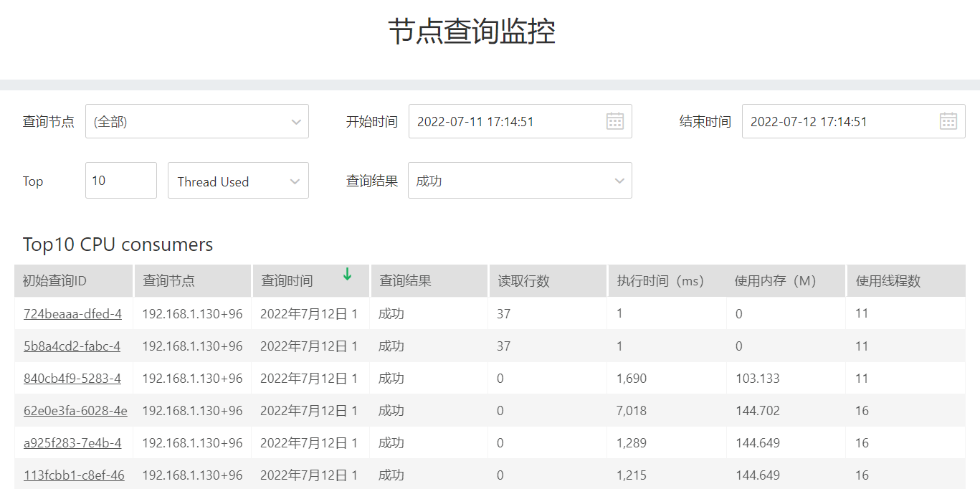Click the 62e0e3fa-6028-4e query link
Viewport: 980px width, 489px height.
coord(74,410)
